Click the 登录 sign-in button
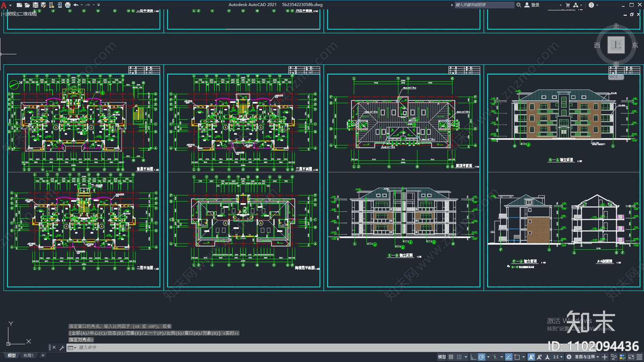This screenshot has height=362, width=644. click(x=532, y=5)
